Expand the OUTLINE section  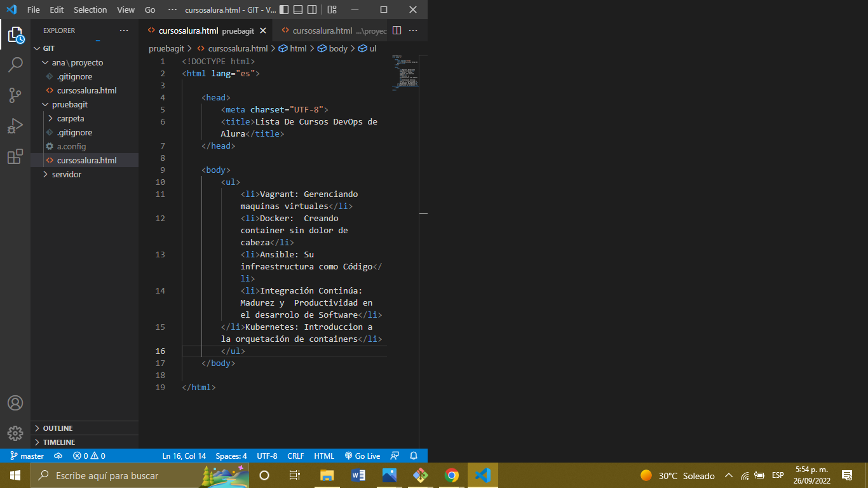(x=85, y=428)
